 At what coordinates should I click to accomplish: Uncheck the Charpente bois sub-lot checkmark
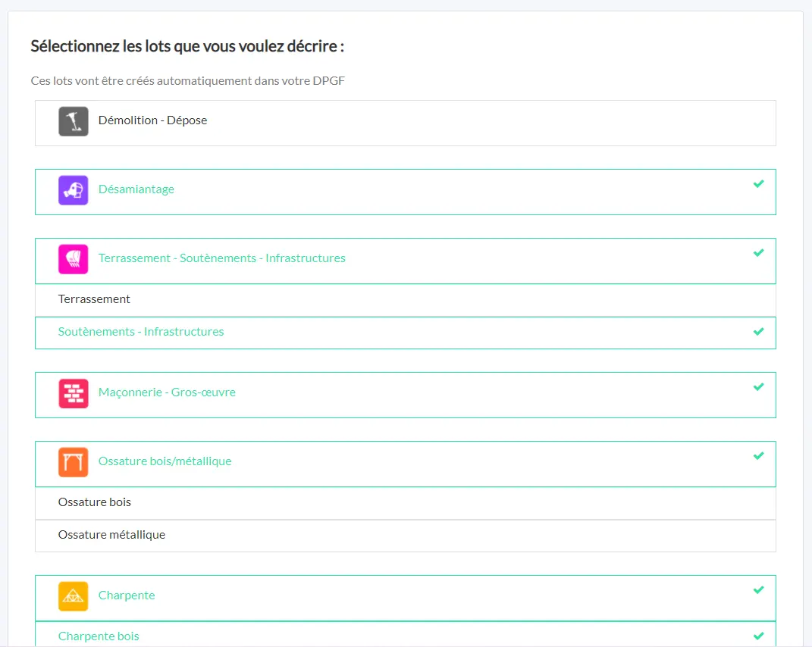tap(759, 636)
